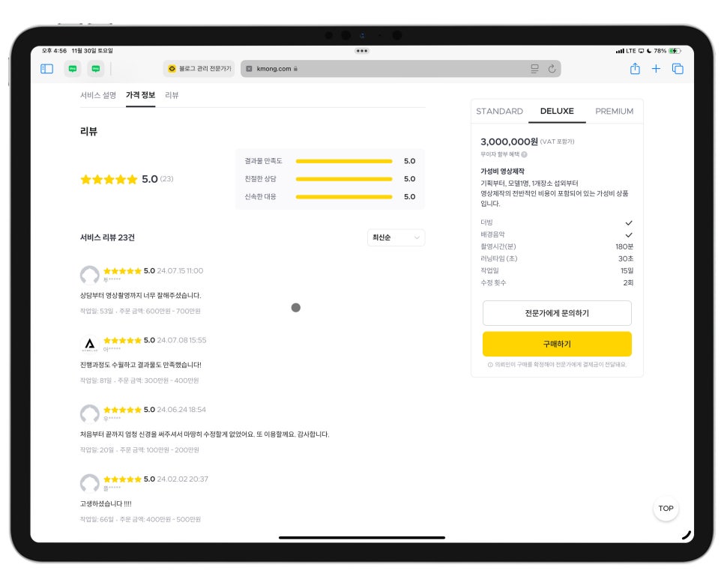Screen dimensions: 724x588
Task: Click the 서비스 리뷰 23건 heading
Action: pyautogui.click(x=107, y=237)
